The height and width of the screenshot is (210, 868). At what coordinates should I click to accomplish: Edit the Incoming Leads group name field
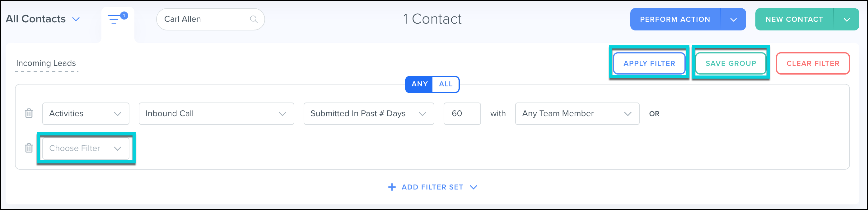tap(46, 63)
